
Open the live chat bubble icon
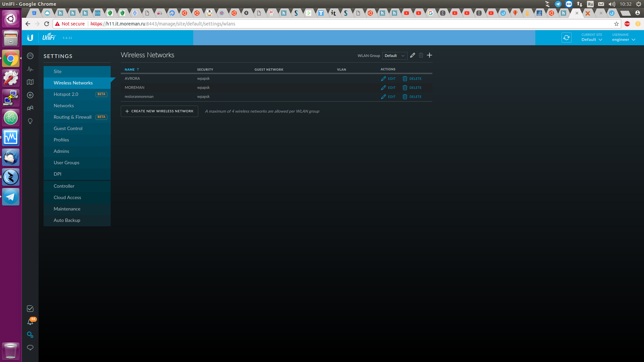(x=30, y=348)
